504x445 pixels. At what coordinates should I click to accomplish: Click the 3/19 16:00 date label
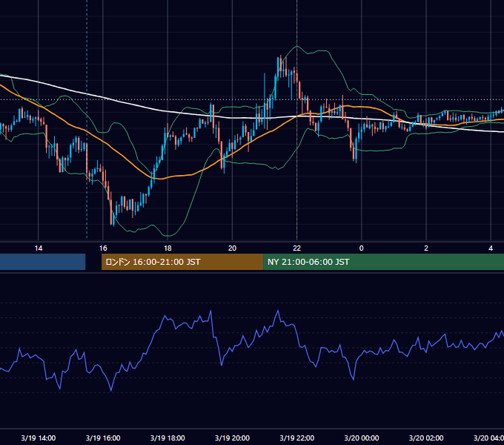coord(103,438)
